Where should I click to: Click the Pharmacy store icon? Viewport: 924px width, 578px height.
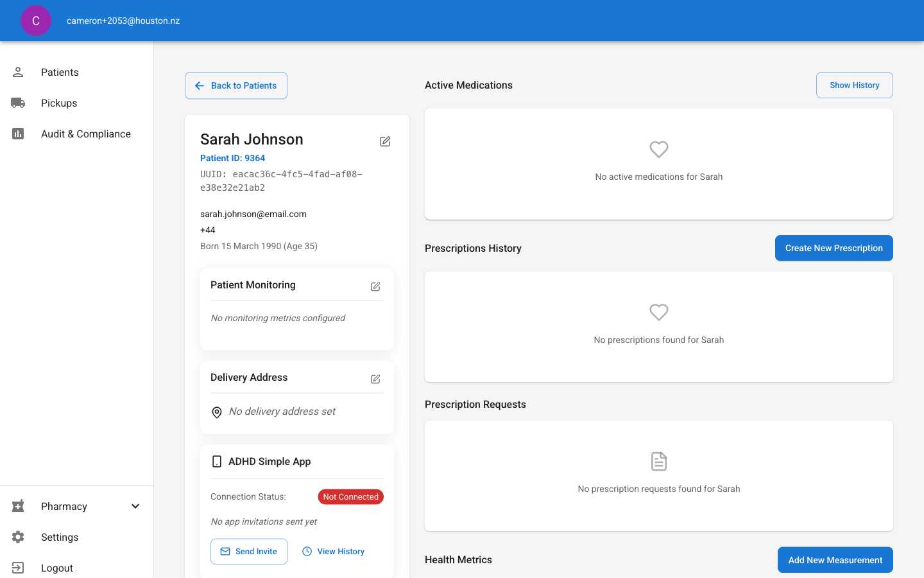18,506
